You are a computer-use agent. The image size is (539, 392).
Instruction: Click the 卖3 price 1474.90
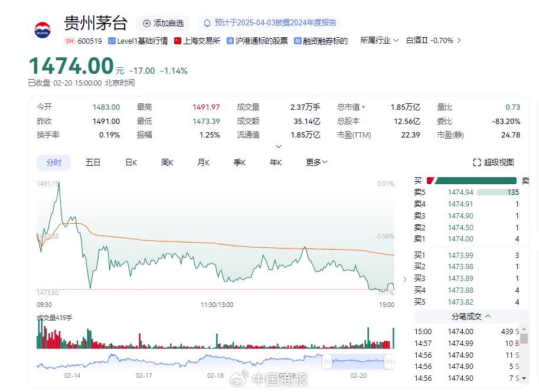(x=460, y=215)
